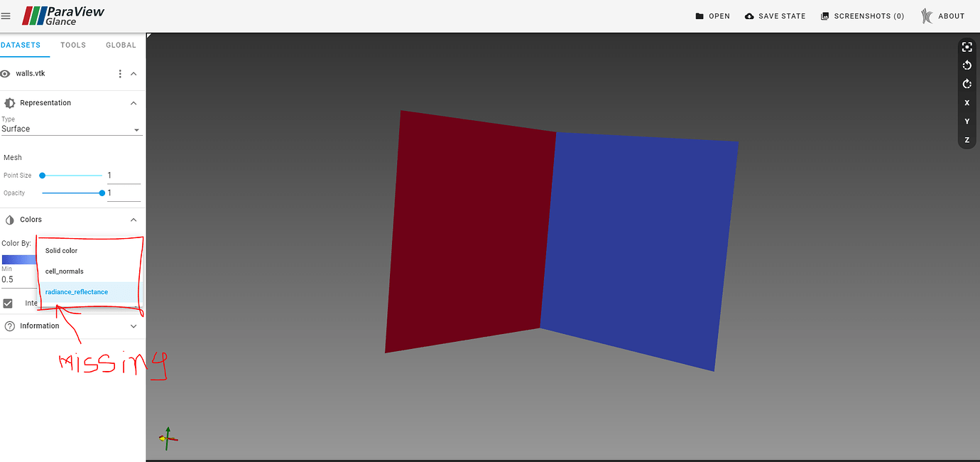This screenshot has height=462, width=980.
Task: Click the Point Size value field
Action: 124,176
